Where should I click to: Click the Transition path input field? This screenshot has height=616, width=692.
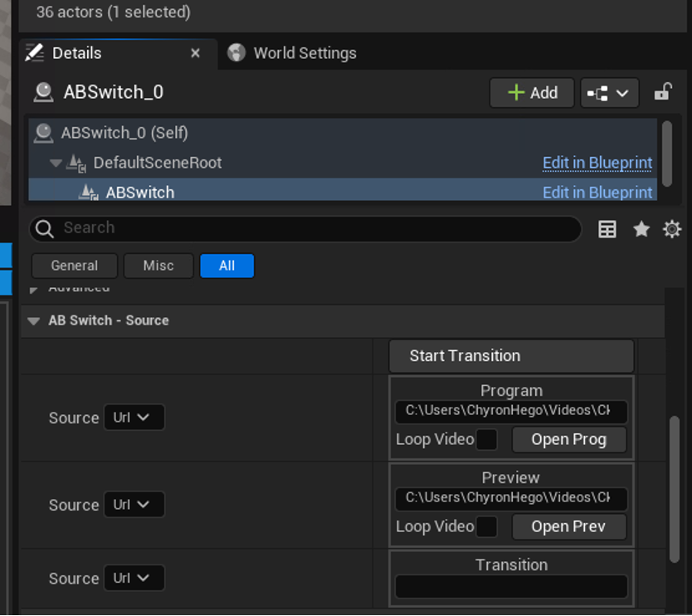click(511, 586)
